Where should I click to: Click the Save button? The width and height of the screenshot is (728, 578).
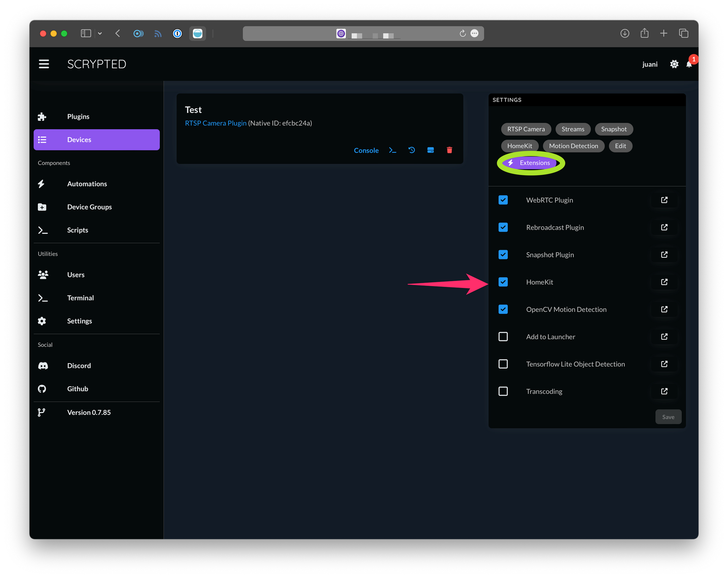[668, 417]
